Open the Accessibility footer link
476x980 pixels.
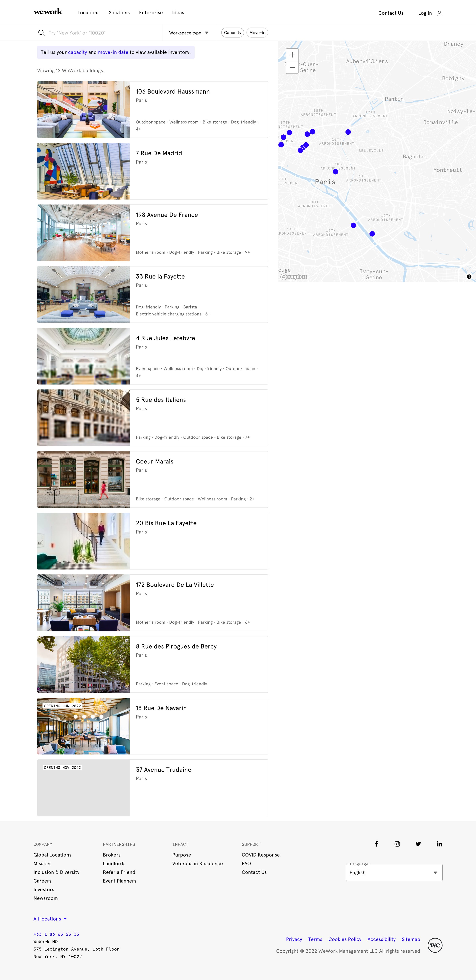point(381,939)
